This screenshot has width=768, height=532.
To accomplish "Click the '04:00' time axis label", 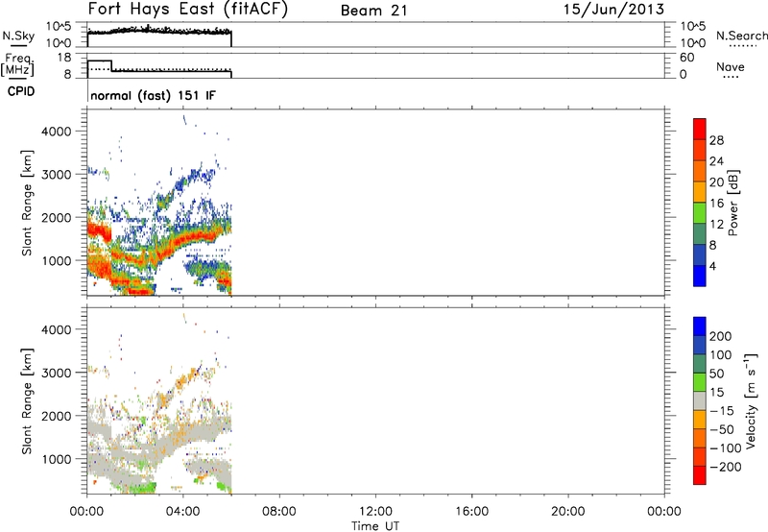I will pos(182,512).
